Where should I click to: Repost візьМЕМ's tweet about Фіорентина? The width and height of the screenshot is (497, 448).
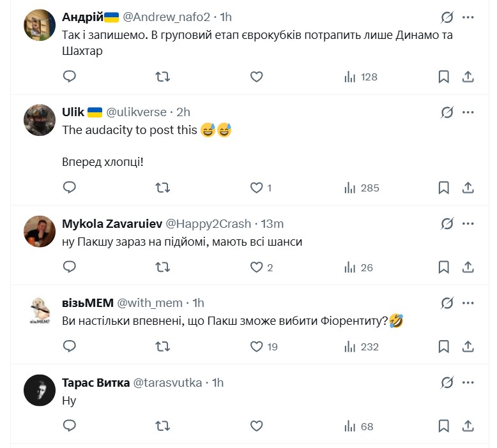(x=163, y=347)
